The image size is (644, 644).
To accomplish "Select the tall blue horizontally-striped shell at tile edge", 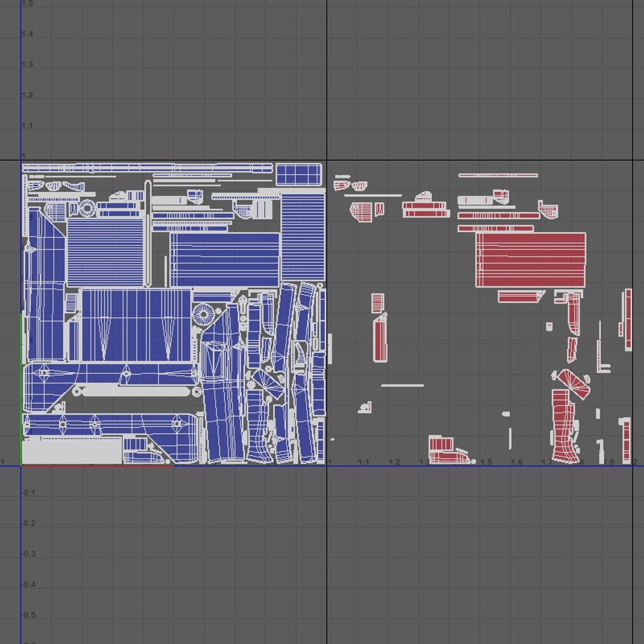I will point(304,237).
